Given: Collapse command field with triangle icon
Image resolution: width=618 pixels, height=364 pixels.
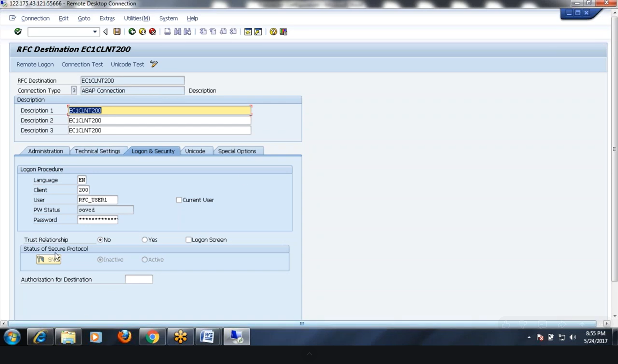Looking at the screenshot, I should click(x=105, y=32).
